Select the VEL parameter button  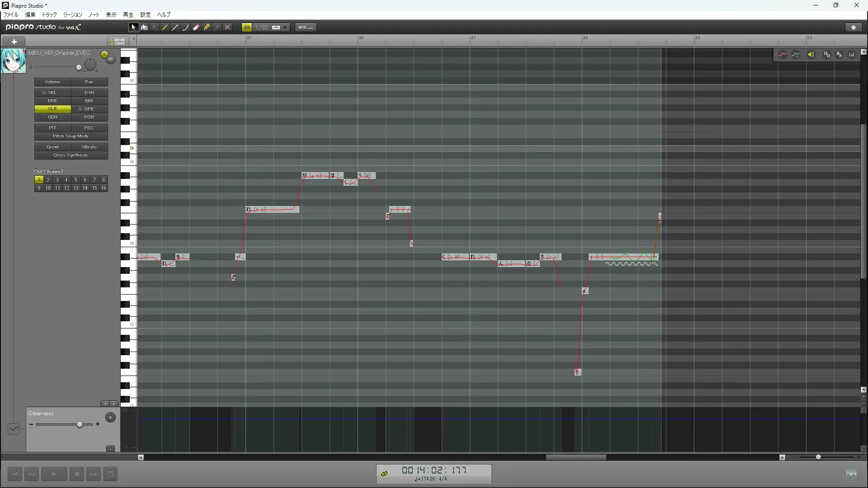pos(52,93)
